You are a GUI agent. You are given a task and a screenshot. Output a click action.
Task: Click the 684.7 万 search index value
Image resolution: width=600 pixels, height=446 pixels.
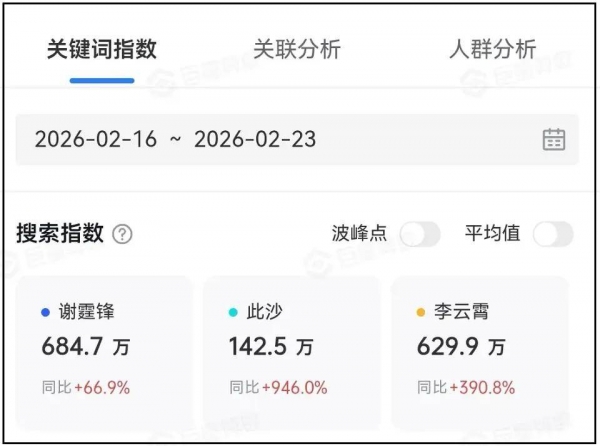coord(85,347)
